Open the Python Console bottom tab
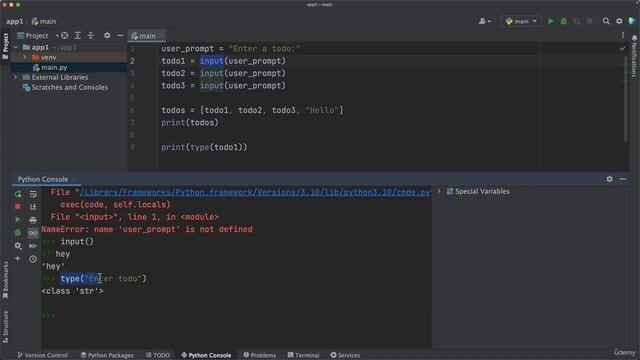 click(206, 355)
